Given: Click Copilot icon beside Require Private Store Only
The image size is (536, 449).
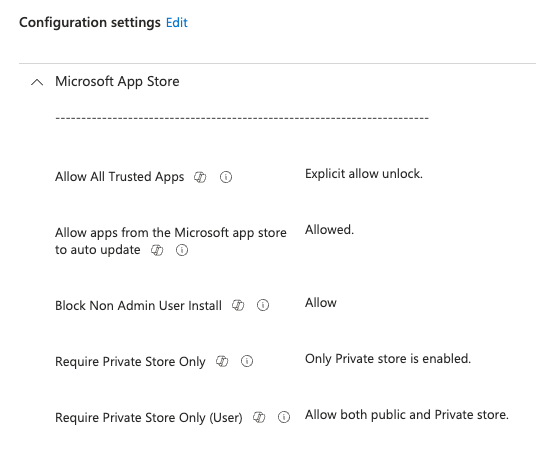Looking at the screenshot, I should click(222, 361).
